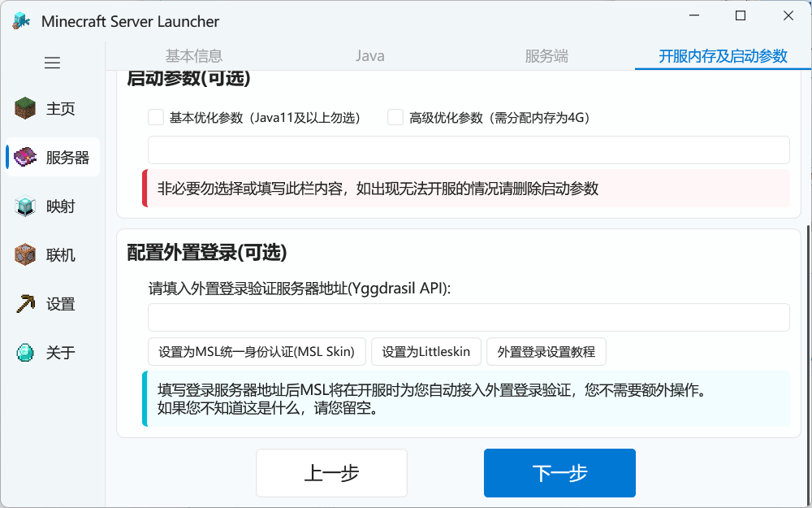Click the 设置为Littleskin button
Viewport: 812px width, 508px height.
pos(426,352)
